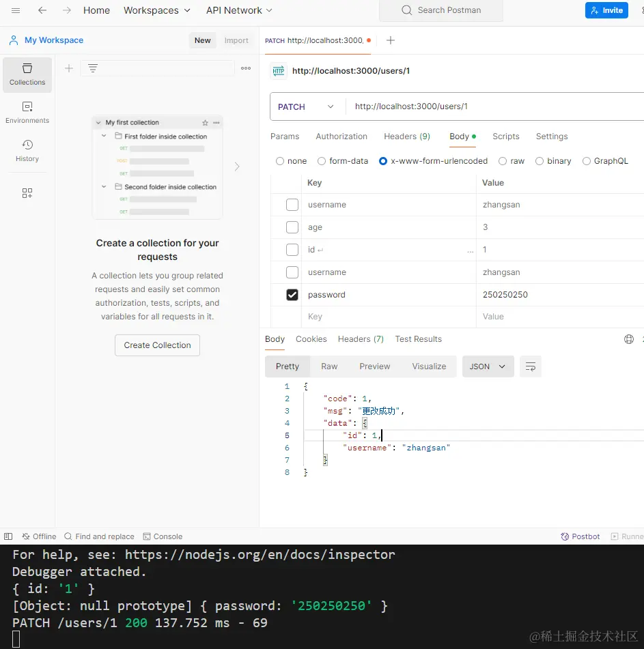Viewport: 644px width, 649px height.
Task: Click the empty Key placeholder cell
Action: (x=389, y=317)
